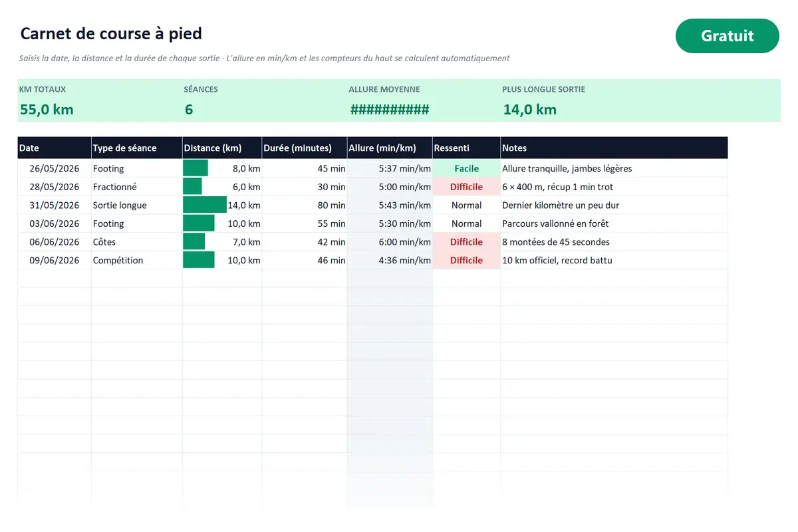Click the Séances count 6

click(x=189, y=110)
